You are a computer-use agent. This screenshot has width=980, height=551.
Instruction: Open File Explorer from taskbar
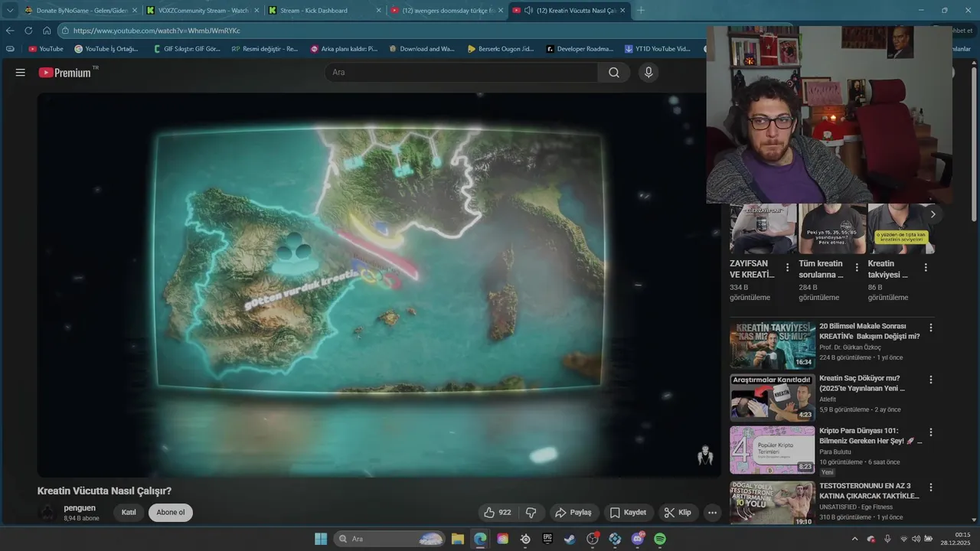click(457, 539)
